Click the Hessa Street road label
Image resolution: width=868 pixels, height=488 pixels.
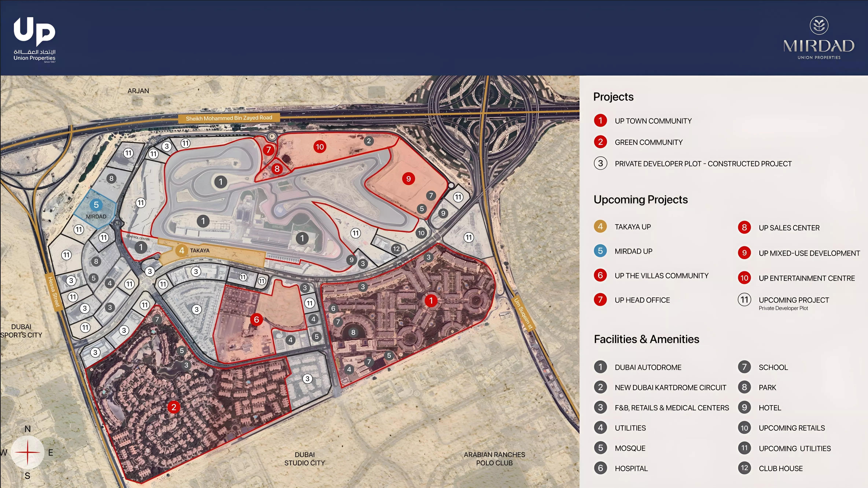coord(54,292)
